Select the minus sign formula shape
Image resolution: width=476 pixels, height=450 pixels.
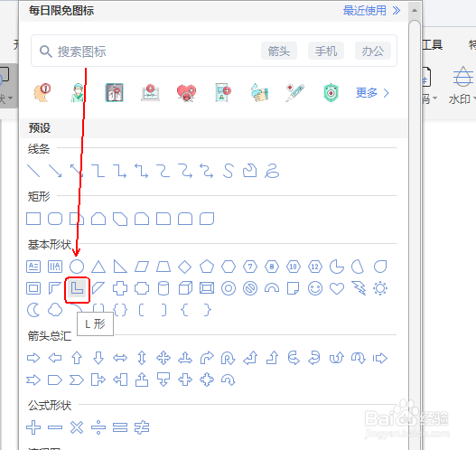tap(55, 427)
